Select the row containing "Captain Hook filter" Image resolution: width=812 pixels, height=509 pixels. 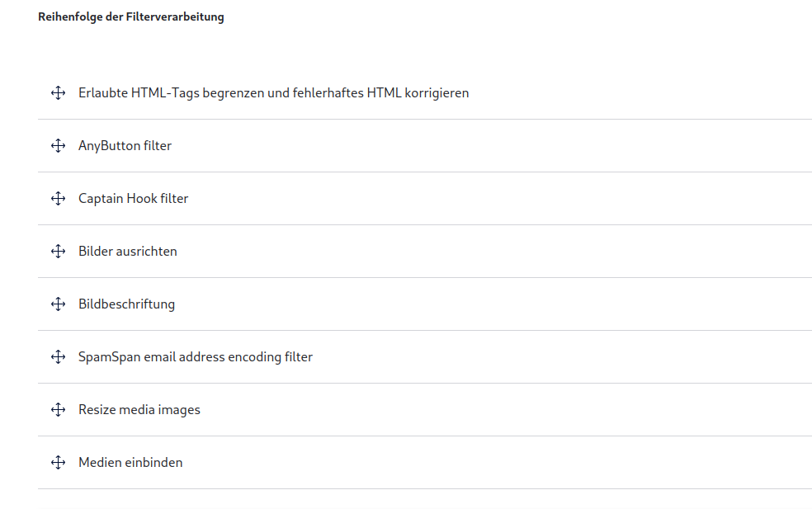(x=413, y=198)
